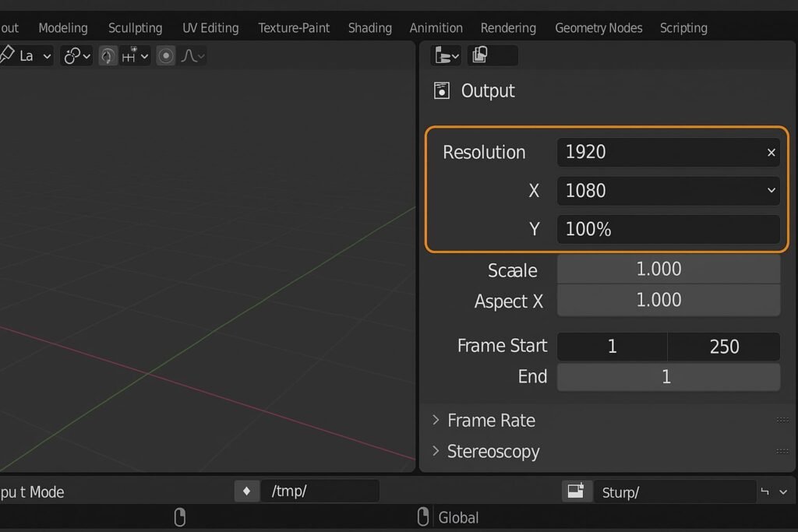This screenshot has width=798, height=532.
Task: Edit the 100% percentage field
Action: 668,229
